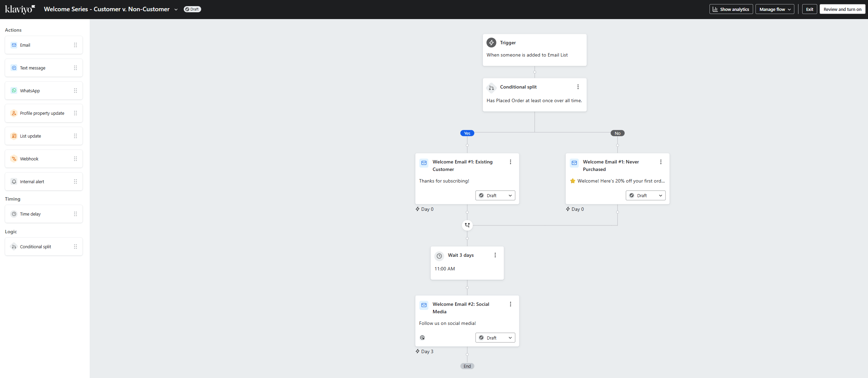Expand the flow name dropdown next to the title
Image resolution: width=868 pixels, height=378 pixels.
176,9
